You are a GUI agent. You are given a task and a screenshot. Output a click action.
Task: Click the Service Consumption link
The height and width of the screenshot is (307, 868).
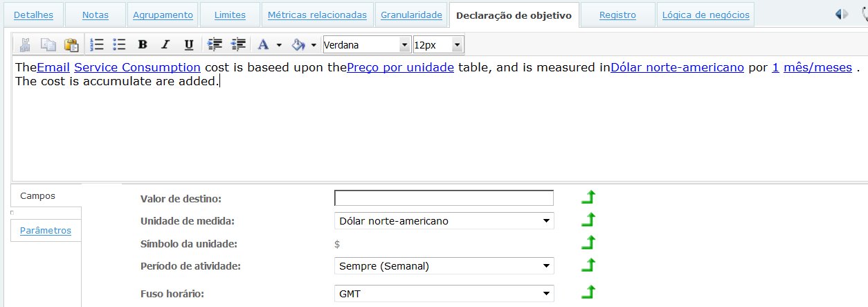pos(137,67)
